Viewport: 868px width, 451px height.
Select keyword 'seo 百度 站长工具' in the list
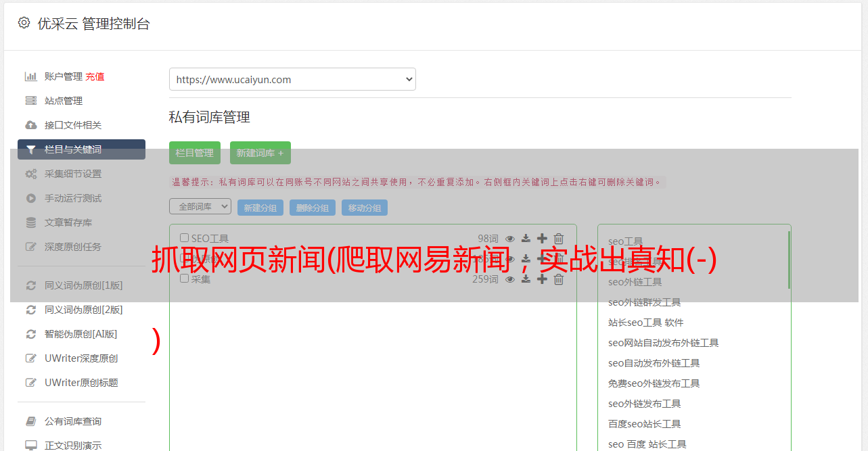[647, 444]
